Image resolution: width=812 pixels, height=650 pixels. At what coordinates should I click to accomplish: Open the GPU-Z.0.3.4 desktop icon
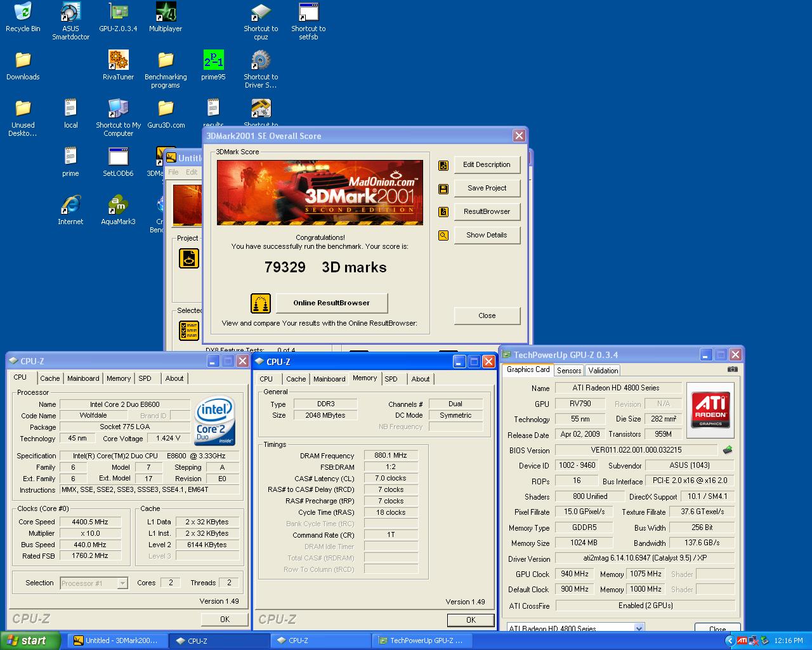click(118, 17)
